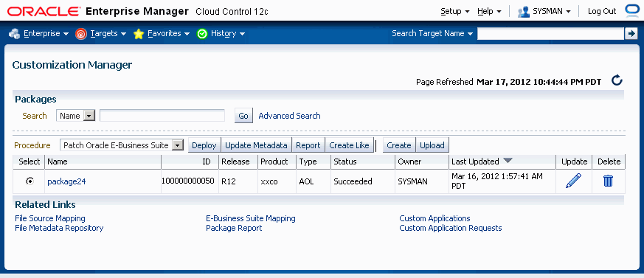The image size is (644, 278).
Task: Open the Help menu
Action: click(489, 12)
